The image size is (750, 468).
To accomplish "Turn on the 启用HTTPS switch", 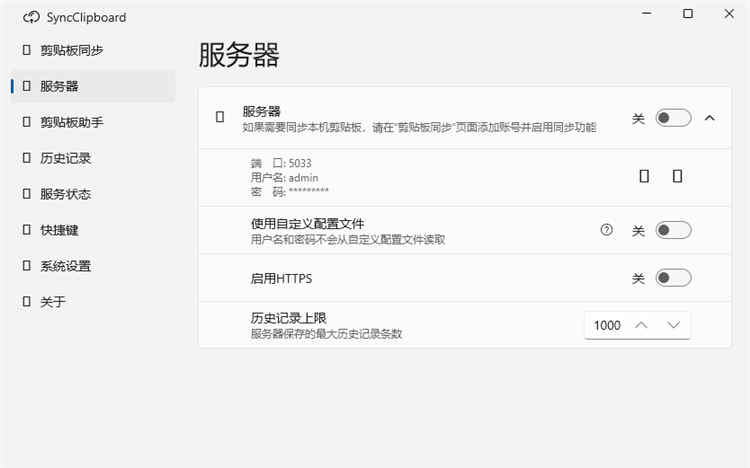I will (673, 278).
